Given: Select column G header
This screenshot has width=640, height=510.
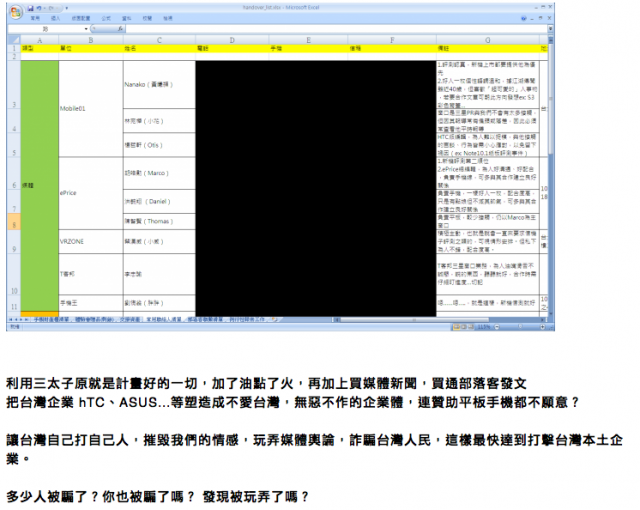Looking at the screenshot, I should coord(488,40).
